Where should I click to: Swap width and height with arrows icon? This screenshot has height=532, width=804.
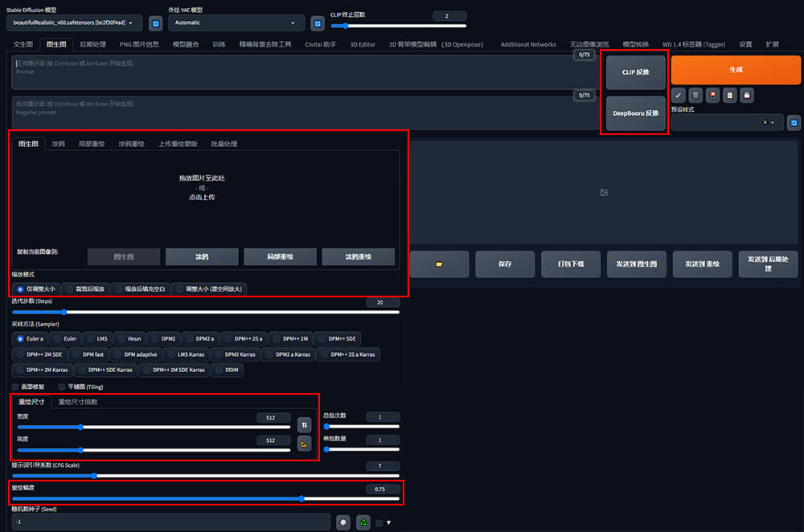click(304, 424)
